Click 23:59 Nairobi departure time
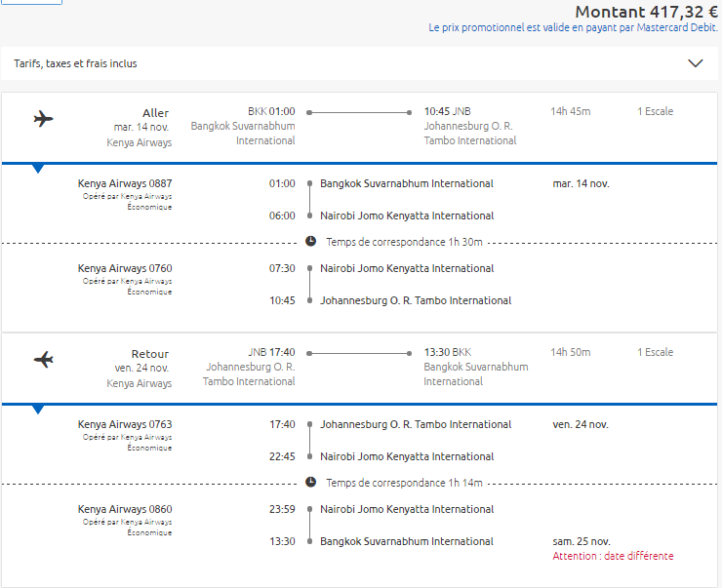The width and height of the screenshot is (722, 588). coord(282,509)
